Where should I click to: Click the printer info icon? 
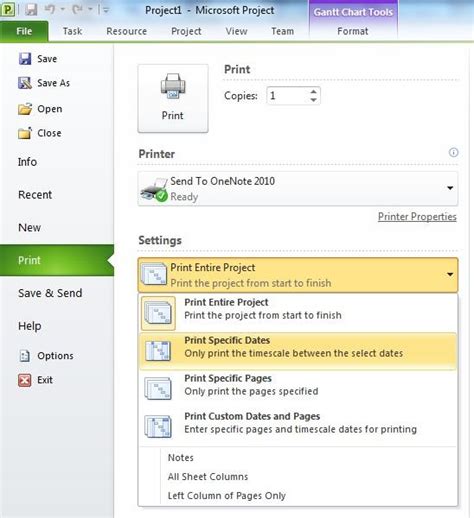tap(453, 153)
